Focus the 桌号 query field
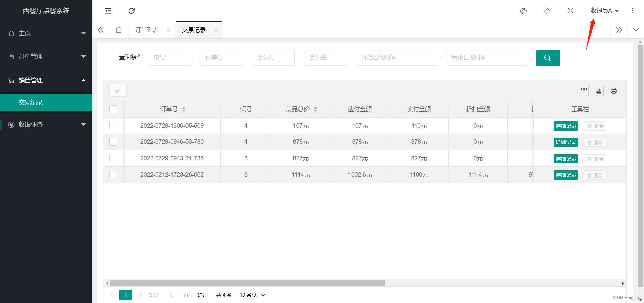Image resolution: width=644 pixels, height=303 pixels. (170, 57)
